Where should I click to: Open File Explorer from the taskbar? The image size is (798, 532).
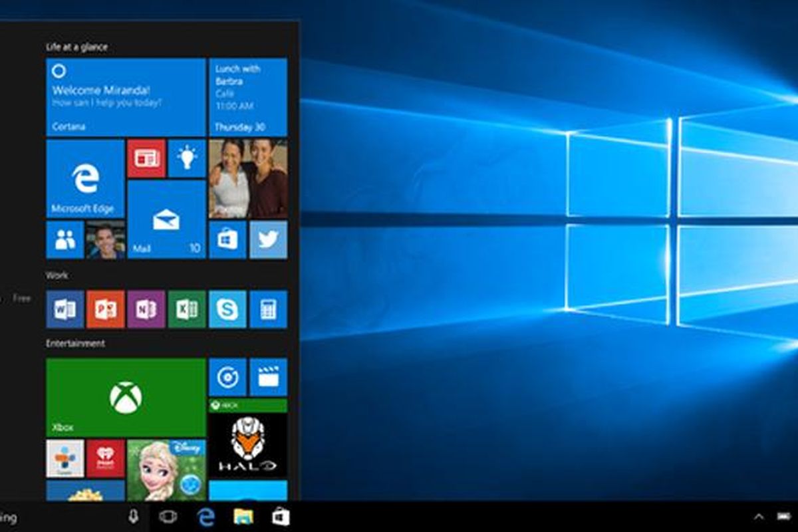243,517
